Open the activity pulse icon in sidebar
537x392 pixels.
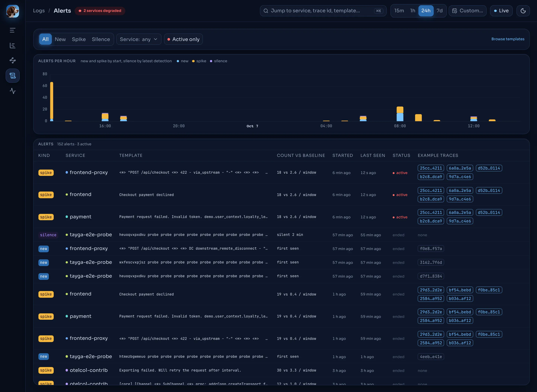tap(13, 91)
